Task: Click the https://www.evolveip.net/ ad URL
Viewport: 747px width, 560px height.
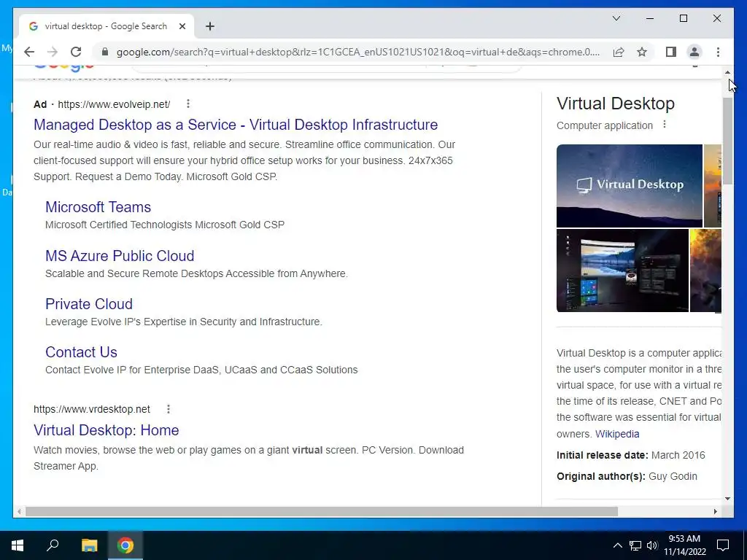Action: click(x=114, y=104)
